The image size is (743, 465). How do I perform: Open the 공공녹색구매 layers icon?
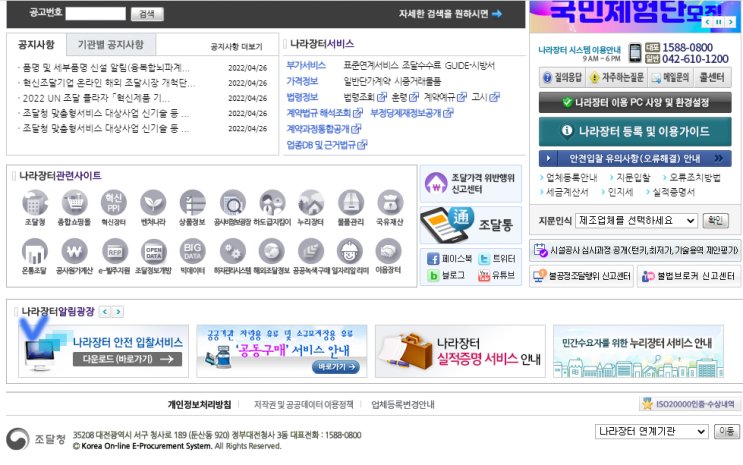pos(311,251)
